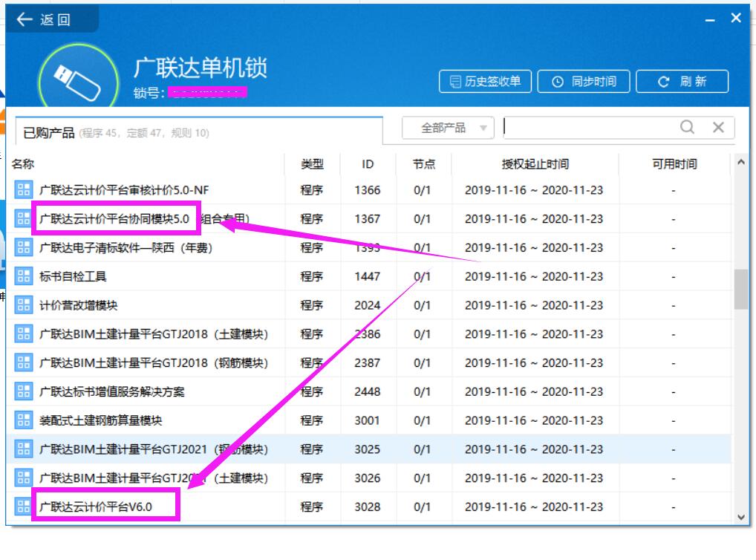
Task: Select the 标书自检工具 product name
Action: (x=73, y=276)
